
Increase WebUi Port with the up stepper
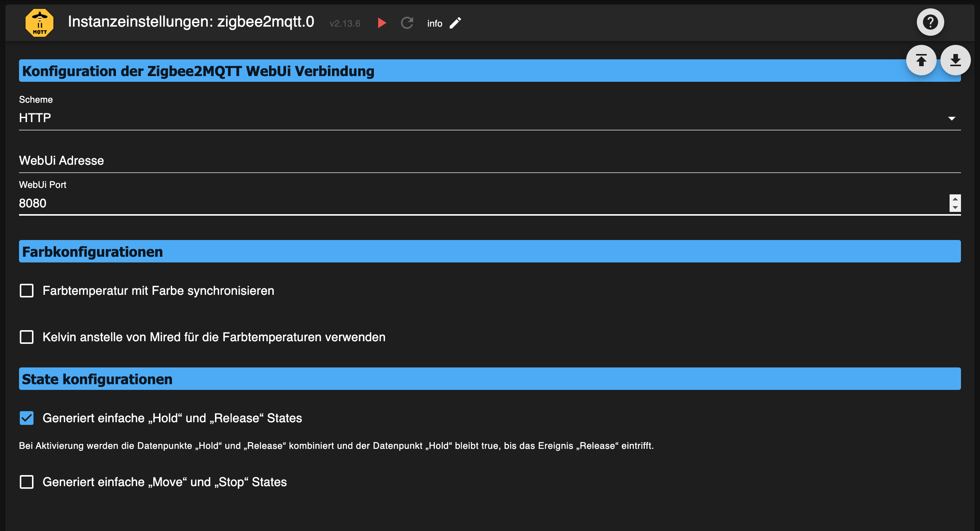pos(955,199)
